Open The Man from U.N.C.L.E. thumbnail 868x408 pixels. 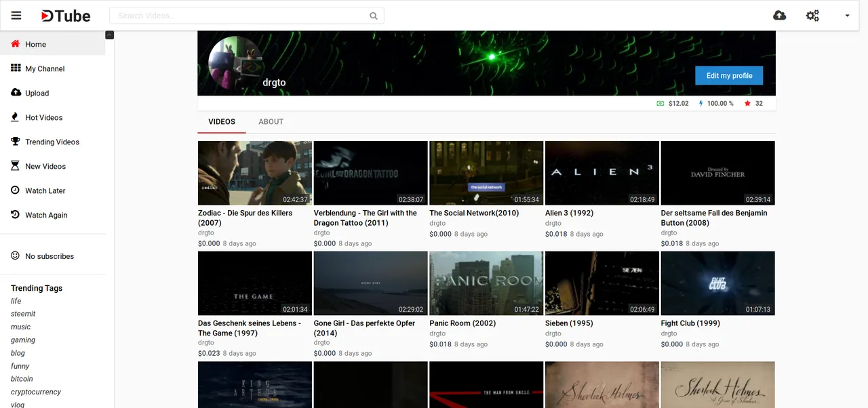[486, 385]
